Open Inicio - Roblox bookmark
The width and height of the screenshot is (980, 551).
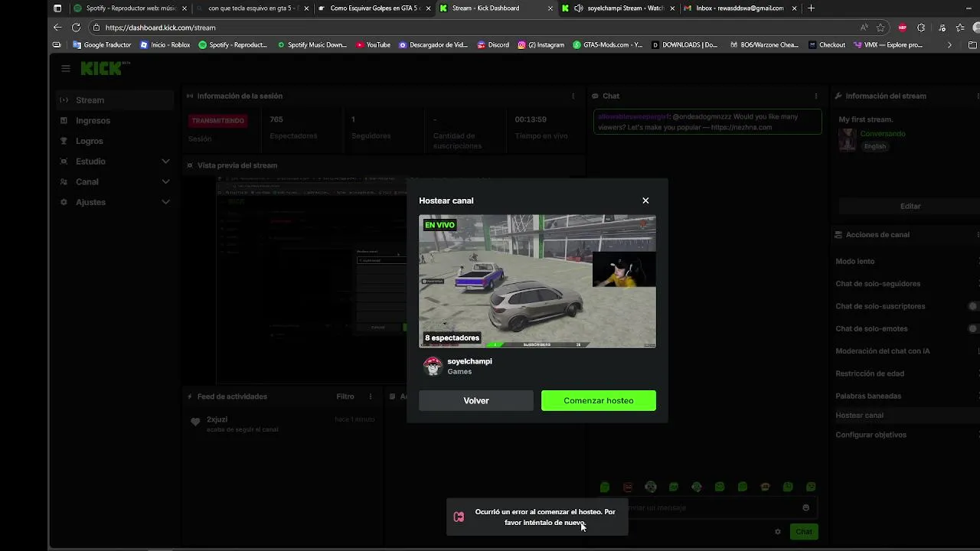tap(165, 45)
